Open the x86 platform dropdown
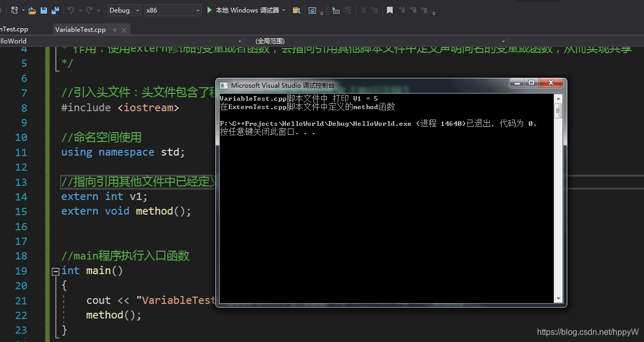The height and width of the screenshot is (342, 644). (173, 10)
